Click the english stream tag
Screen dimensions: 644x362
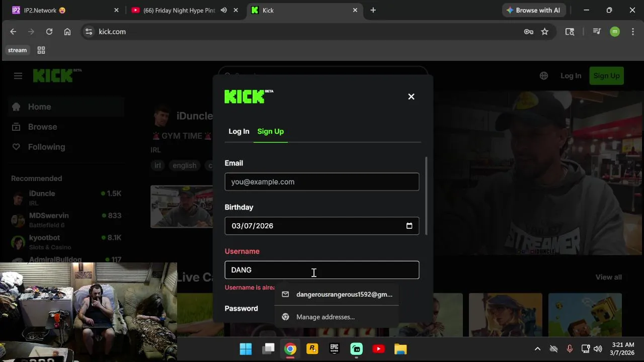185,165
